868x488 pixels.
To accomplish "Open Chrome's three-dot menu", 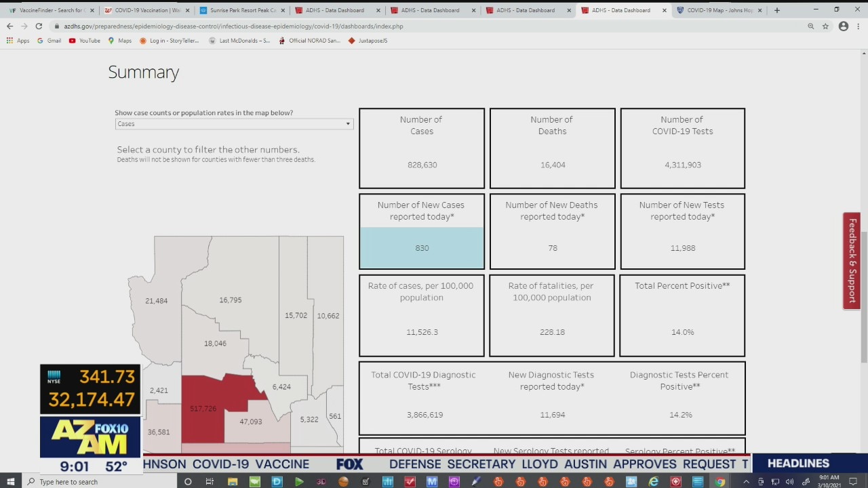I will (859, 26).
